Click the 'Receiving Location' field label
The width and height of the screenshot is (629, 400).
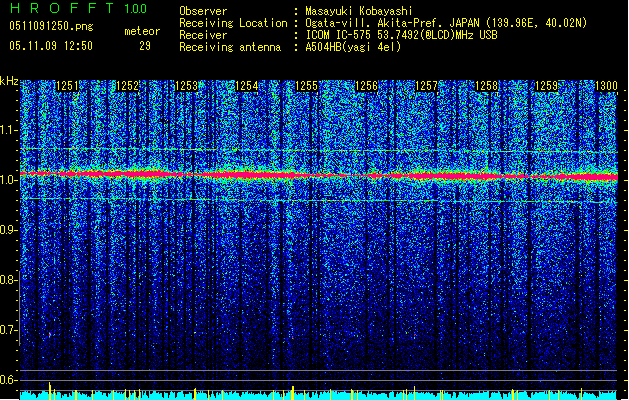click(233, 23)
